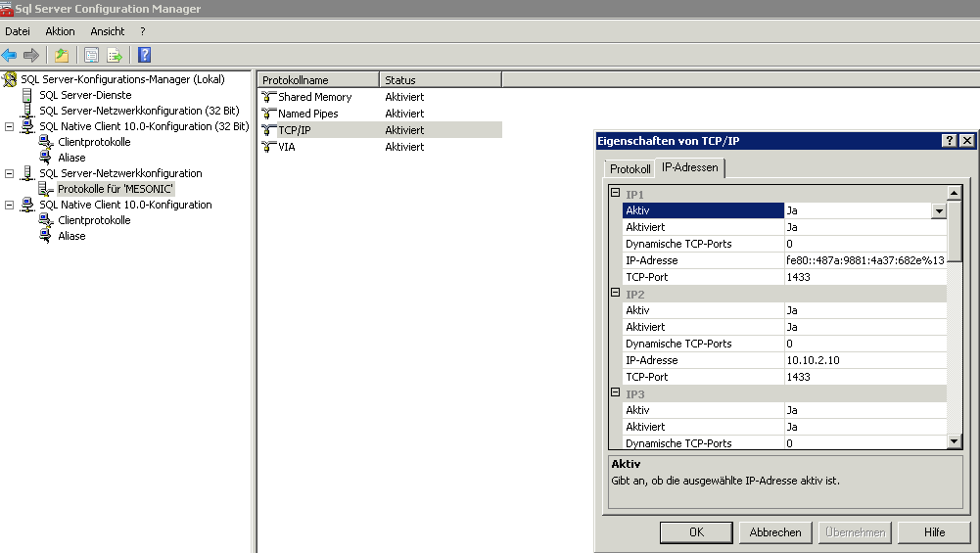
Task: Open the Properties toolbar icon
Action: (x=92, y=55)
